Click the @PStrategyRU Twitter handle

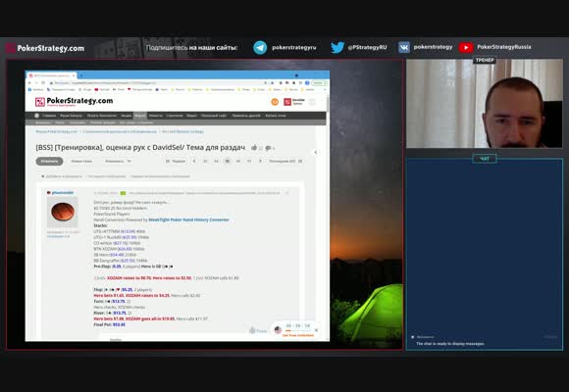pos(367,47)
